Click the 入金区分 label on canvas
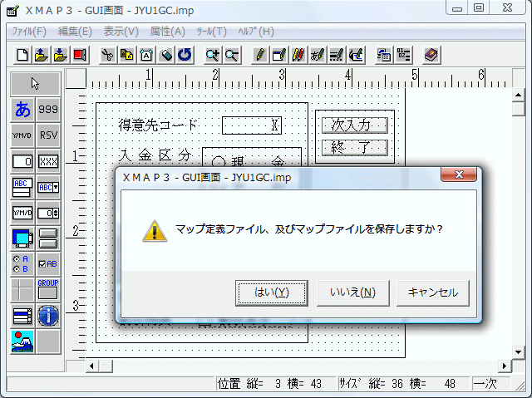 [x=155, y=155]
